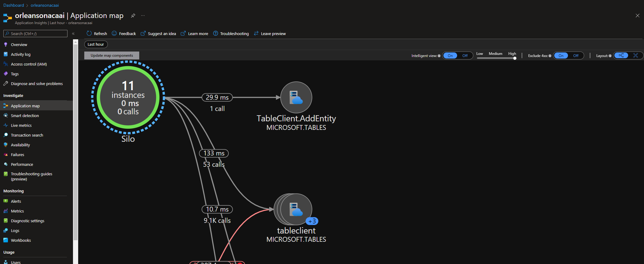Select the tableclient grouped node
This screenshot has width=644, height=264.
coord(293,209)
